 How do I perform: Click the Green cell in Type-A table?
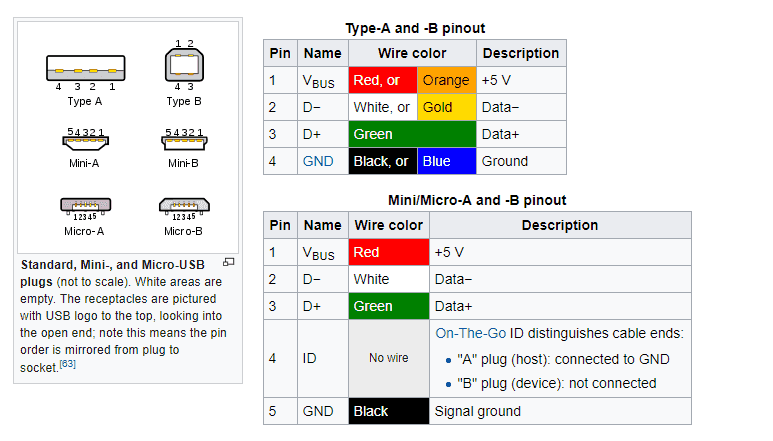pos(412,134)
